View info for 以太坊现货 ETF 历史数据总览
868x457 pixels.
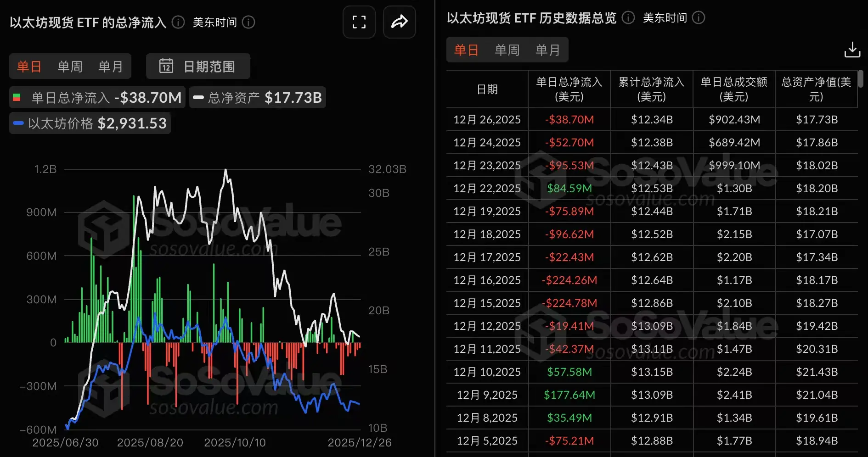pyautogui.click(x=628, y=18)
